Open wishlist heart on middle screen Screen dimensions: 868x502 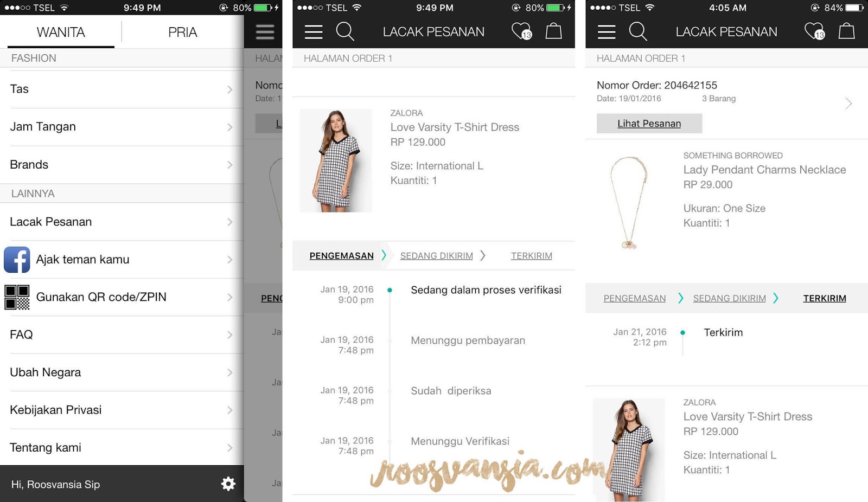click(521, 31)
